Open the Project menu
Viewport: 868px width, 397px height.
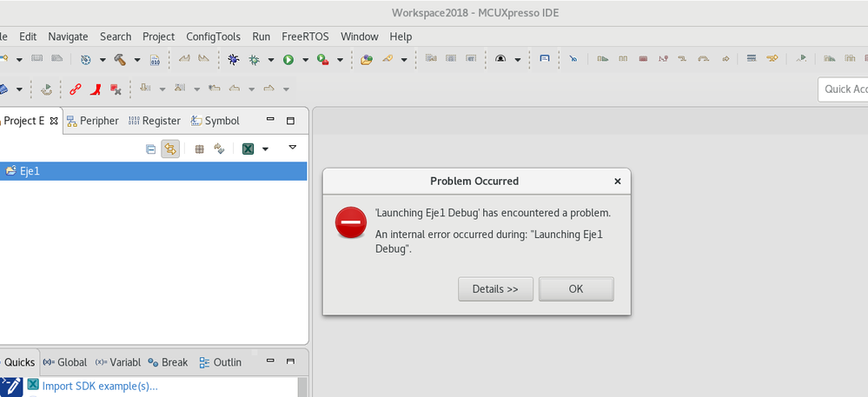pos(159,36)
